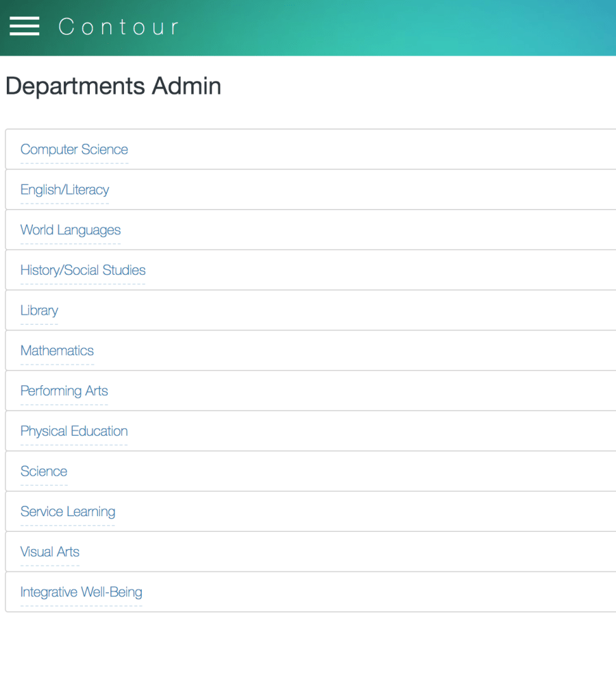Click blank space in the Science row
Screen dimensions: 616x684
(x=343, y=472)
